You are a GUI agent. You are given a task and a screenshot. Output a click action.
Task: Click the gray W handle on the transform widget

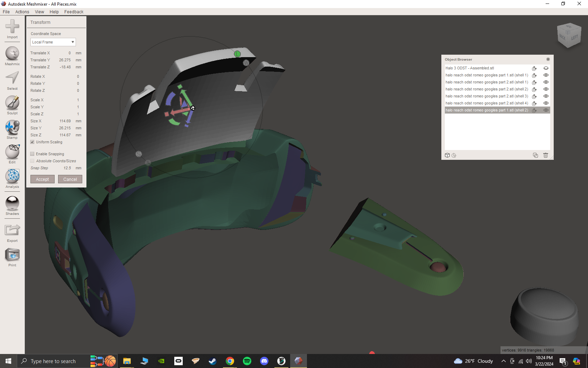[246, 63]
